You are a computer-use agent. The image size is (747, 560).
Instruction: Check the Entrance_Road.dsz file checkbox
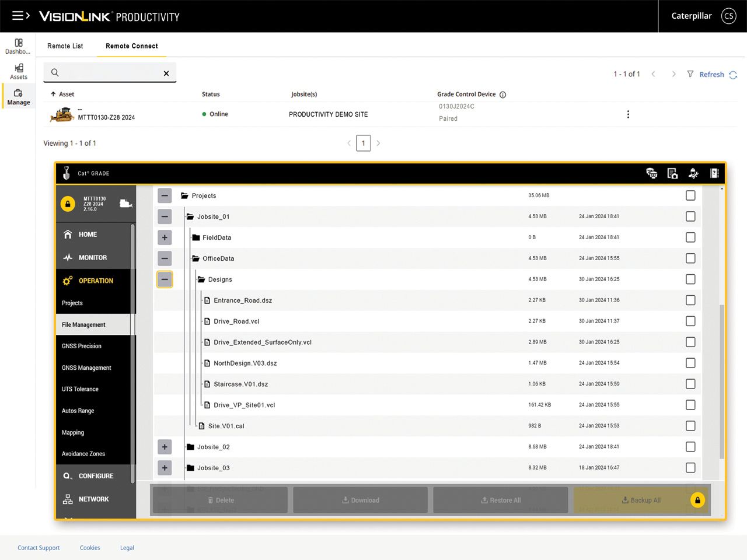click(x=690, y=300)
